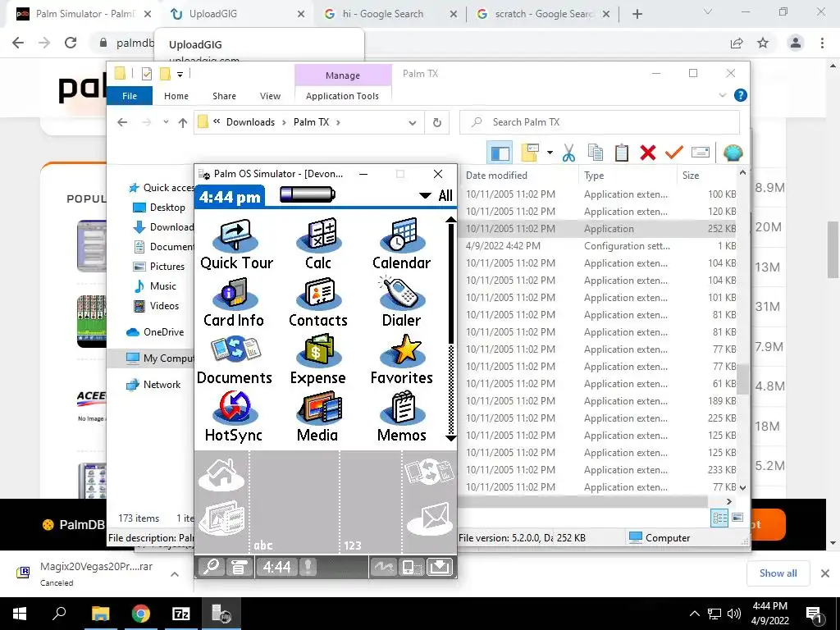
Task: Expand the address bar history dropdown
Action: (412, 123)
